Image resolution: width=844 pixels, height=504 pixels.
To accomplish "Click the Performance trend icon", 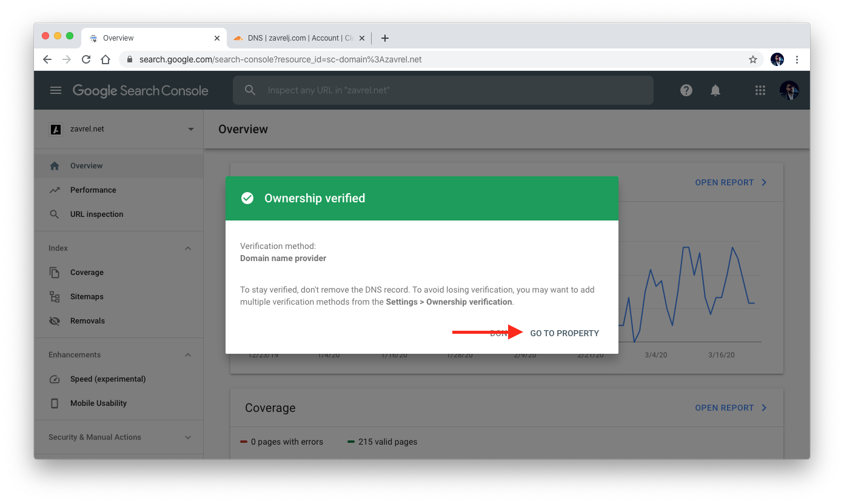I will pos(55,190).
